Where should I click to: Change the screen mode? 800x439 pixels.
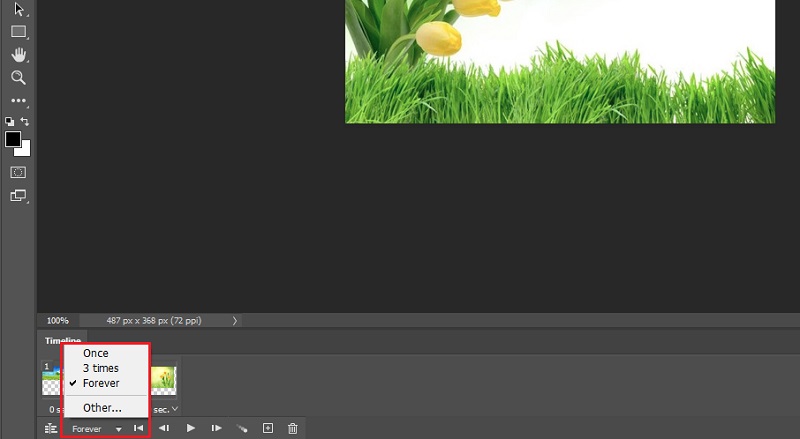(x=18, y=196)
